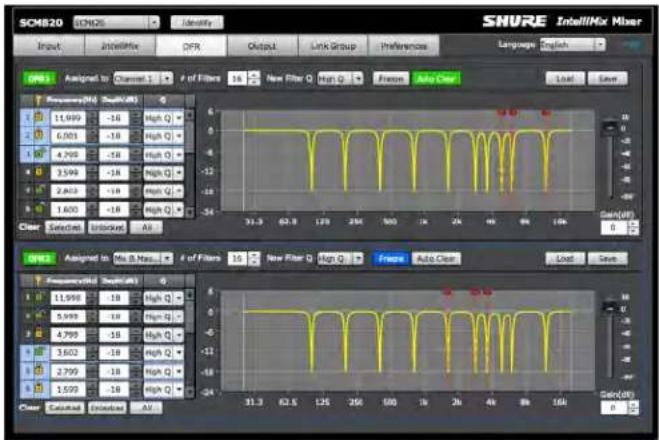Click the key icon in DFR1 table header
Screen dimensions: 659x440
pyautogui.click(x=39, y=100)
